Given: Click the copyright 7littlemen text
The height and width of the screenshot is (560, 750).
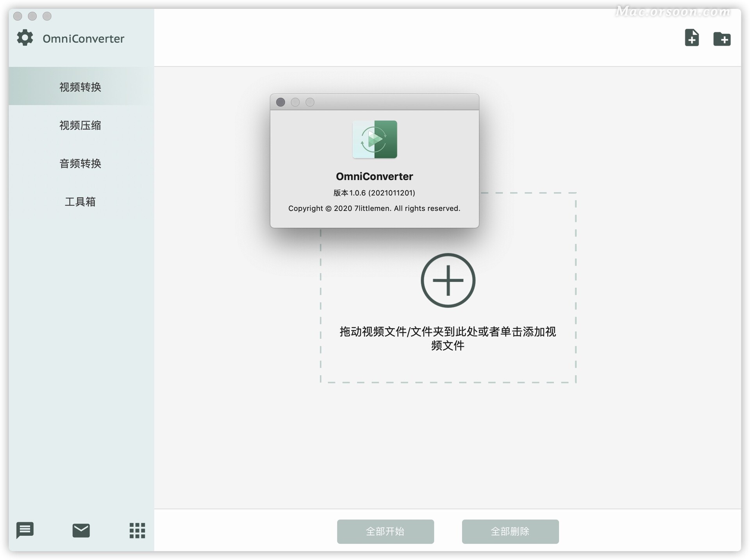Looking at the screenshot, I should tap(374, 208).
